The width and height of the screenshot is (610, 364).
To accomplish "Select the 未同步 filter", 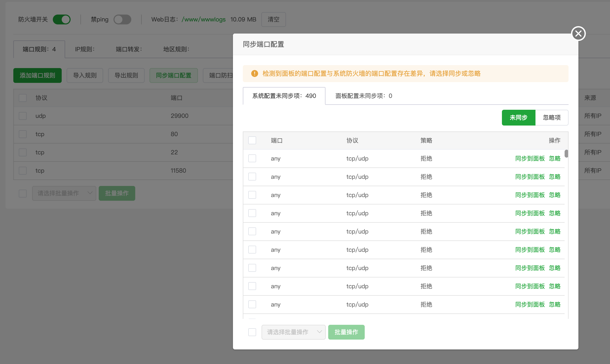I will 518,117.
